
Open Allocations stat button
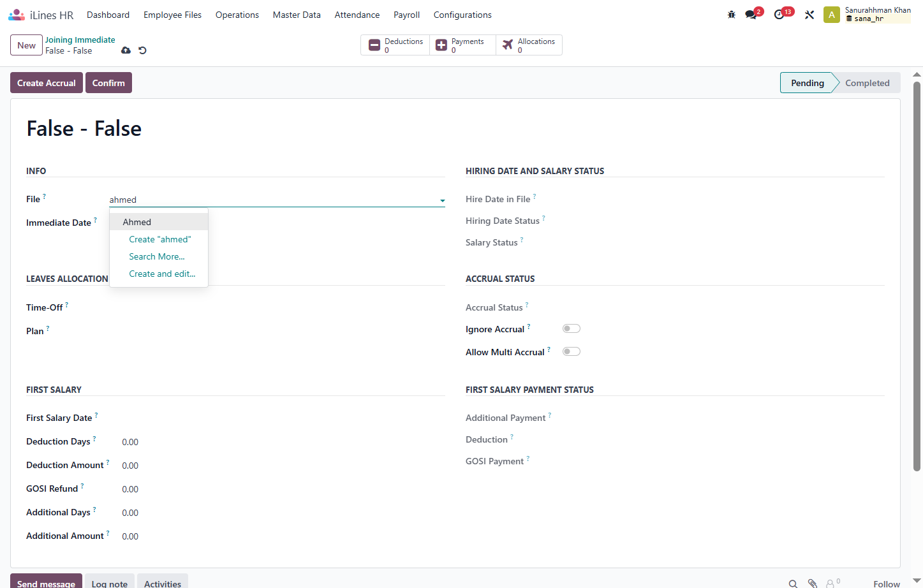point(529,45)
